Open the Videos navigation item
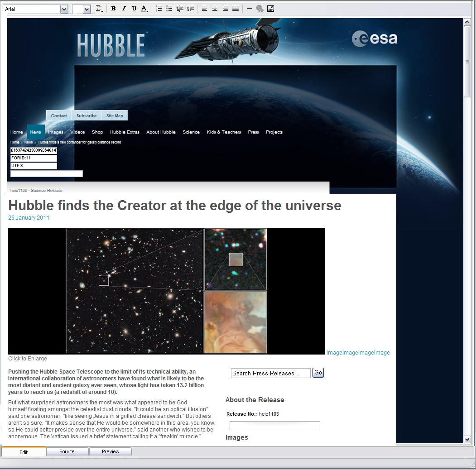The image size is (476, 470). pyautogui.click(x=77, y=132)
